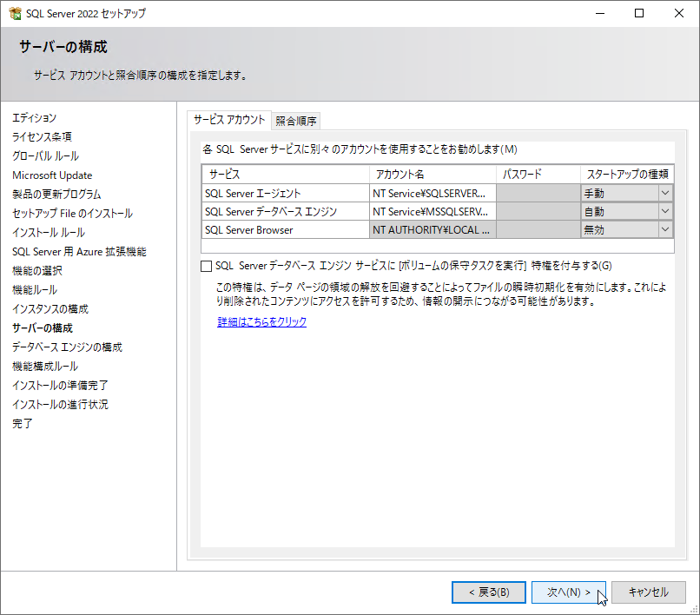This screenshot has width=700, height=615.
Task: Select the SQL Server エージェント service row
Action: point(285,194)
